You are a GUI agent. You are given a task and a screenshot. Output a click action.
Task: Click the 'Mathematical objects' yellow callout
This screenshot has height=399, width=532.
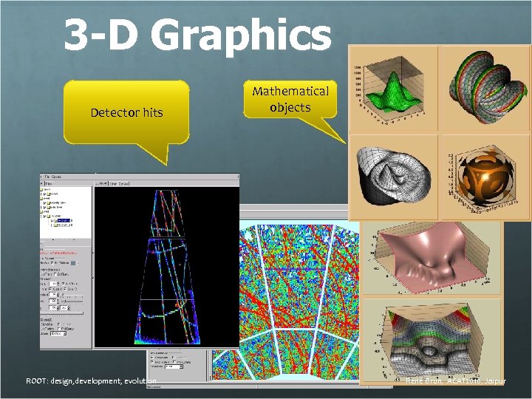(x=290, y=99)
